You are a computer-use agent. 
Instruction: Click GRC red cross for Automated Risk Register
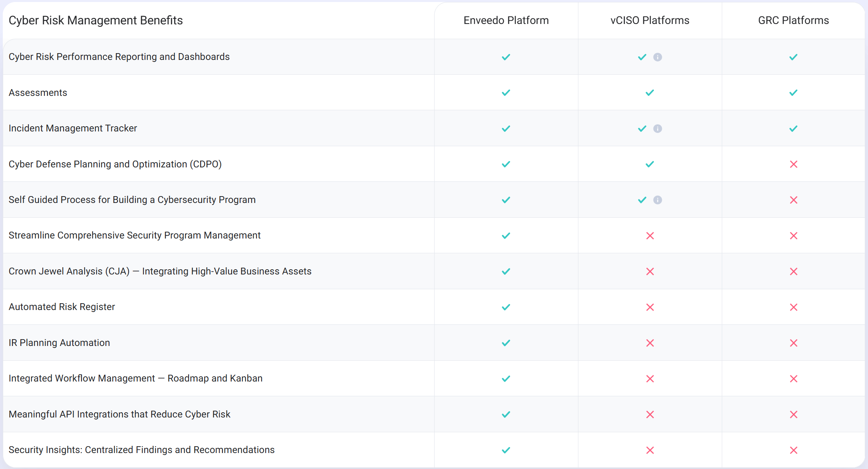(794, 307)
